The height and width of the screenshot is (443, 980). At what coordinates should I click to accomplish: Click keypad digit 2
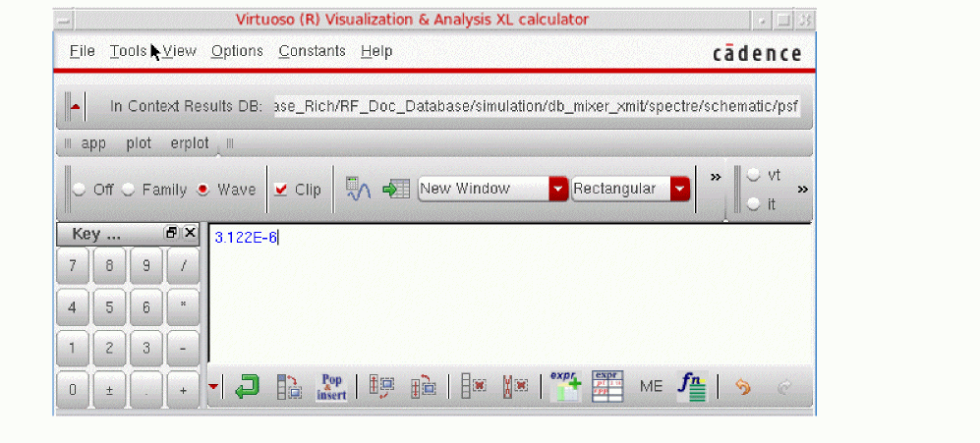109,349
